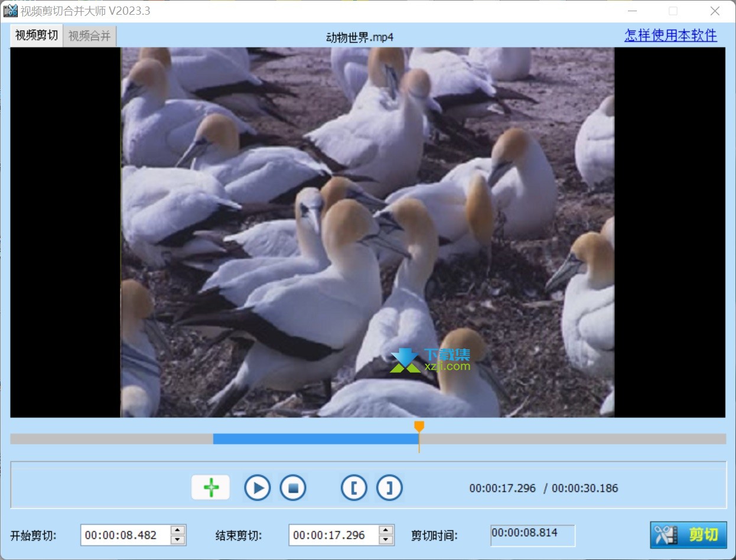Set cut start with left bracket button

pyautogui.click(x=354, y=488)
